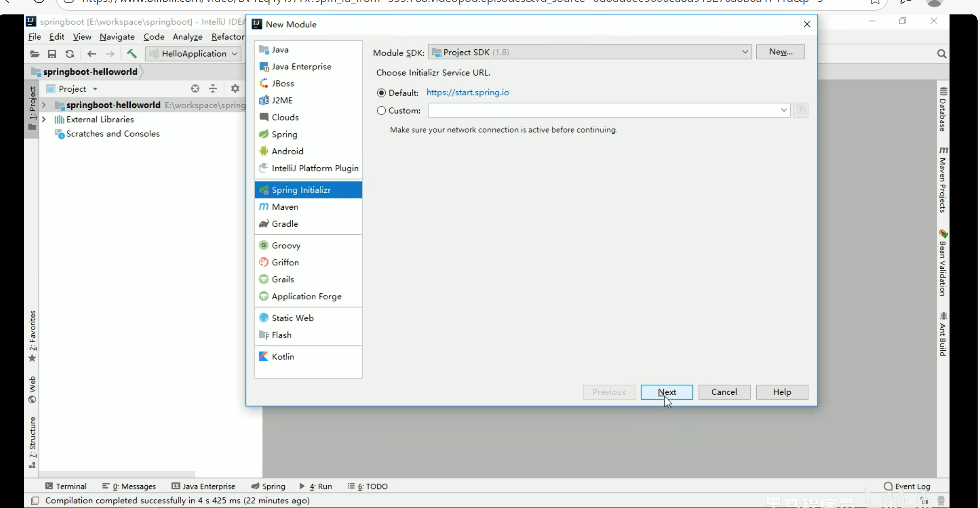Click the Project panel settings gear icon
Screen dimensions: 980x508
pyautogui.click(x=235, y=89)
